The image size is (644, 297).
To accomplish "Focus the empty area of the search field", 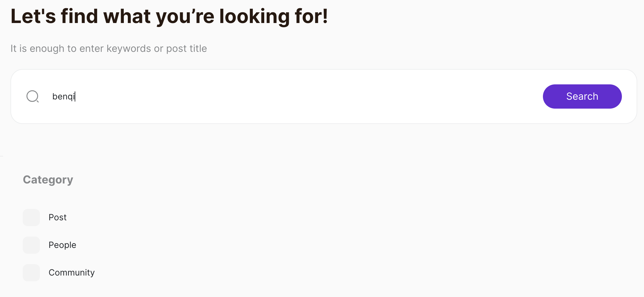I will [277, 96].
